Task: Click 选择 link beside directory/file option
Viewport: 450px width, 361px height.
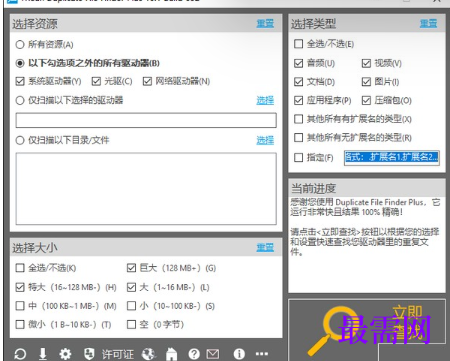Action: 265,140
